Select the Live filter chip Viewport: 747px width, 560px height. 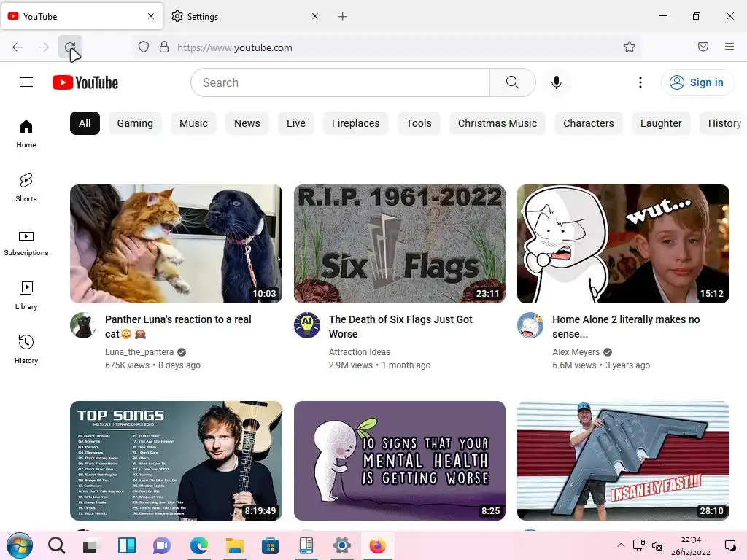click(296, 123)
